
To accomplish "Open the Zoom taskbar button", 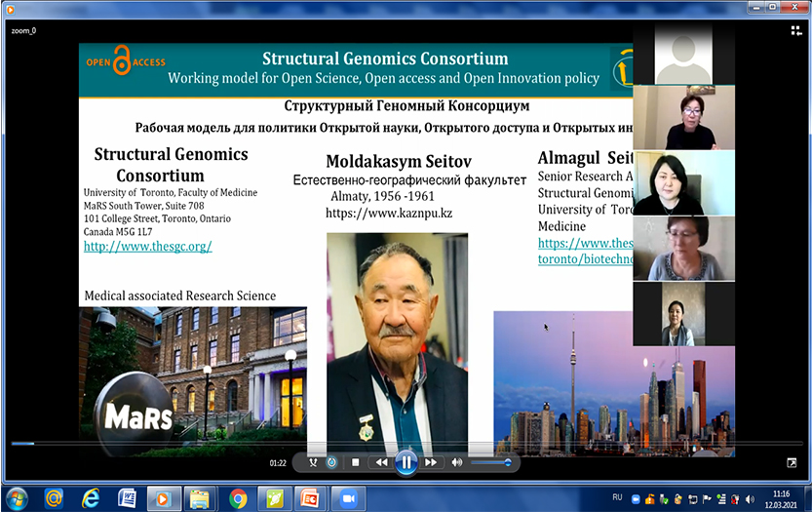I will [349, 499].
